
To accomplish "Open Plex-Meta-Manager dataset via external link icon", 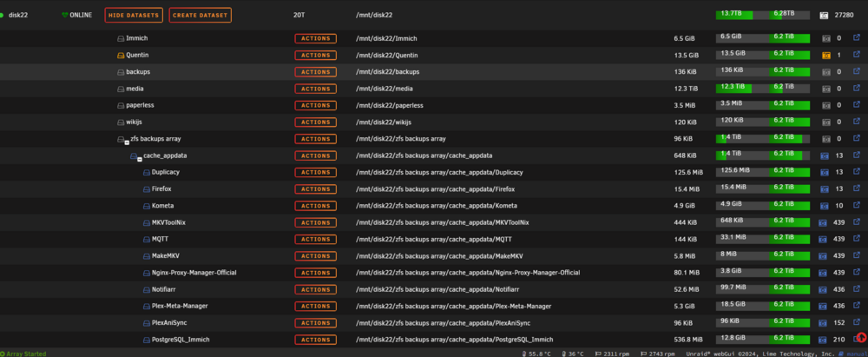I will pyautogui.click(x=857, y=306).
